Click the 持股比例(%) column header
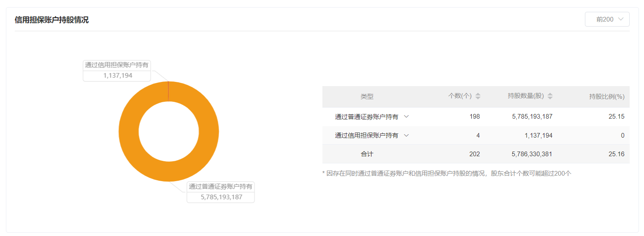The height and width of the screenshot is (236, 644). [x=606, y=97]
